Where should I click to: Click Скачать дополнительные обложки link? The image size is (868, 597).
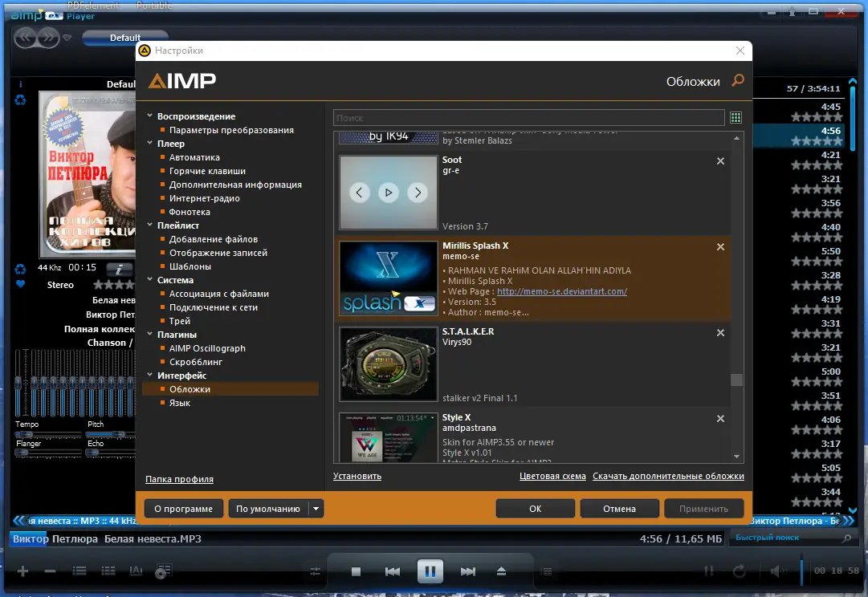point(668,476)
